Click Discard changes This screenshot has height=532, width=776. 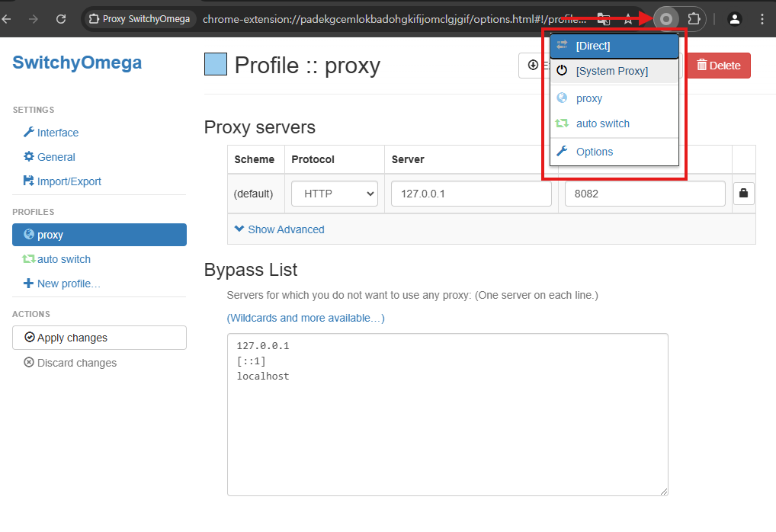pyautogui.click(x=70, y=363)
